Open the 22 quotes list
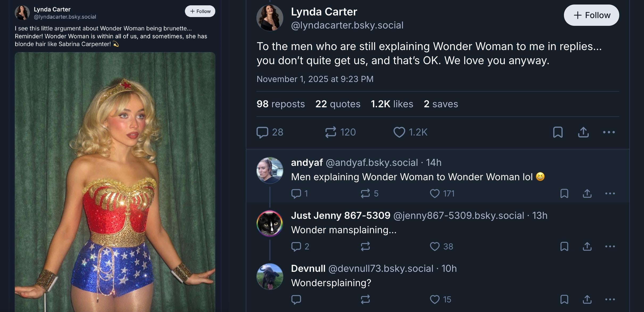 pos(338,104)
